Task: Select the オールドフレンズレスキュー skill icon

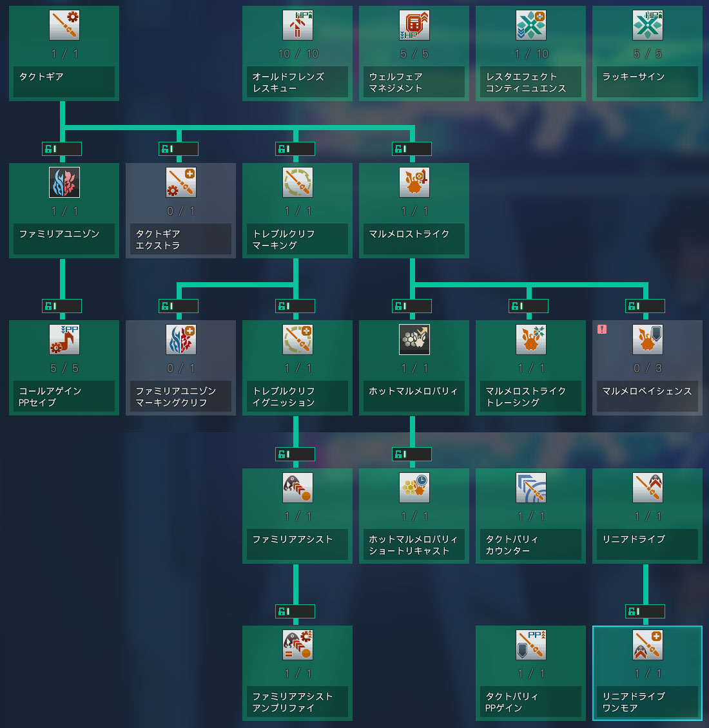Action: 297,25
